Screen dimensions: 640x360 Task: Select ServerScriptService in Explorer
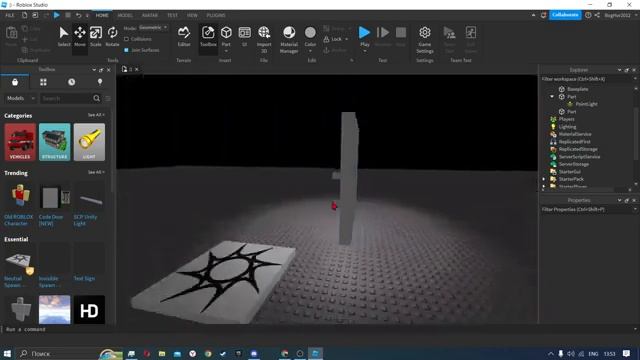click(x=579, y=157)
